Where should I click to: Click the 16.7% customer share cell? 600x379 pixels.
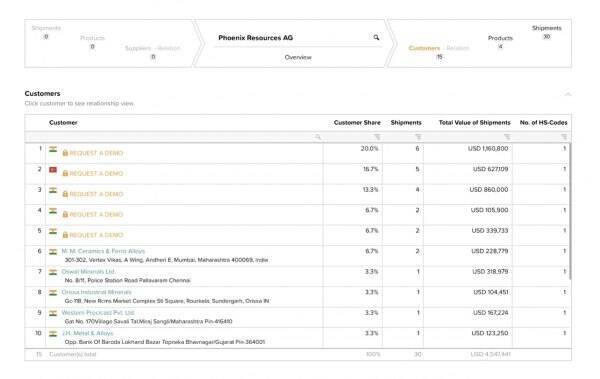(x=370, y=169)
